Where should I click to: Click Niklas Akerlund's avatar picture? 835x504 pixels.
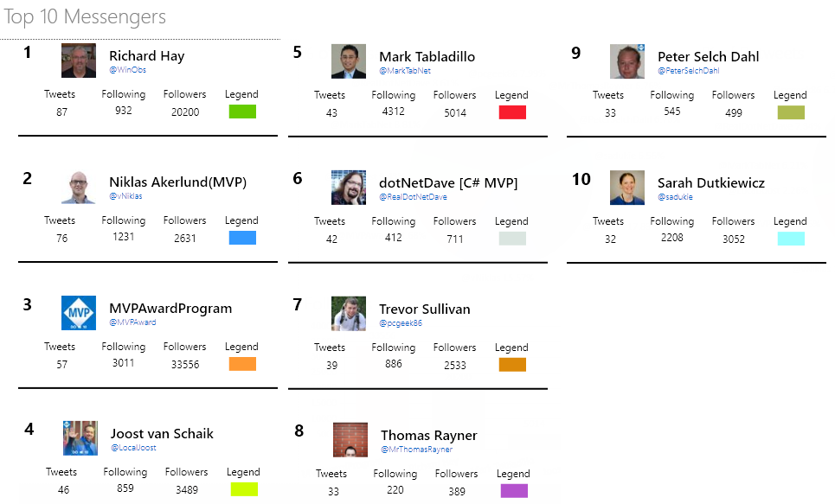point(79,187)
